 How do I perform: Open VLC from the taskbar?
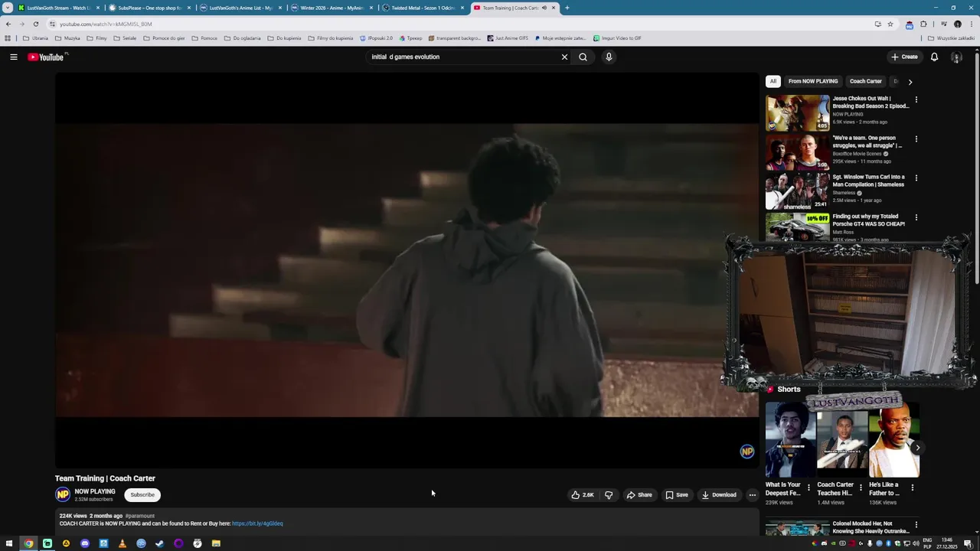click(x=122, y=543)
